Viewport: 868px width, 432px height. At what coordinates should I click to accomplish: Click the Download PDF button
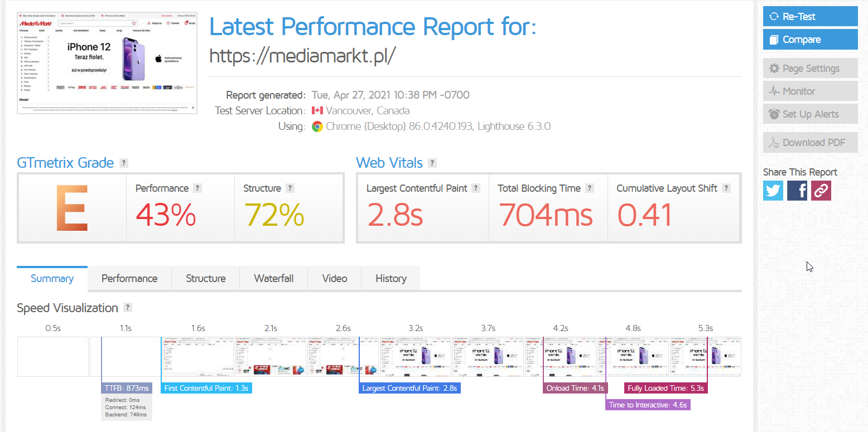coord(810,143)
